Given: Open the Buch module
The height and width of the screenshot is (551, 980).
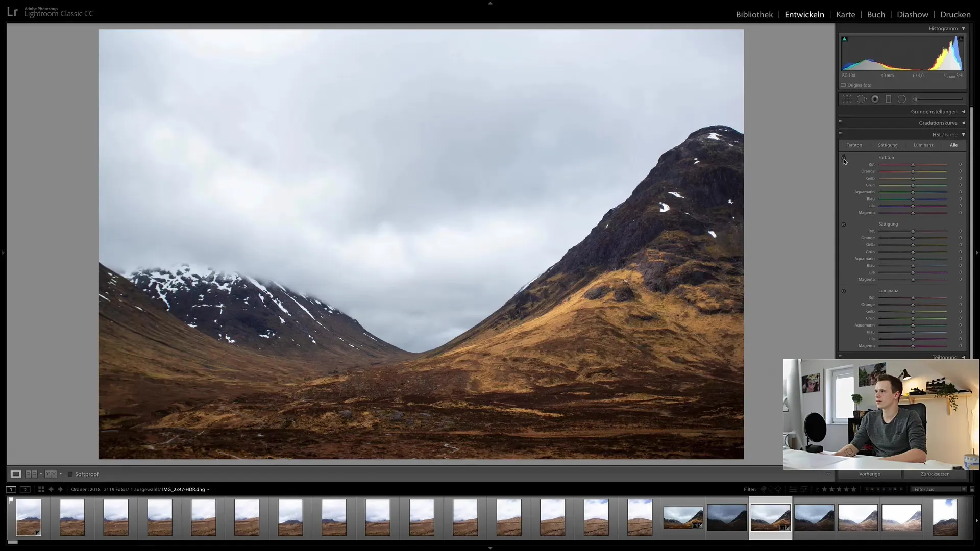Looking at the screenshot, I should click(876, 14).
